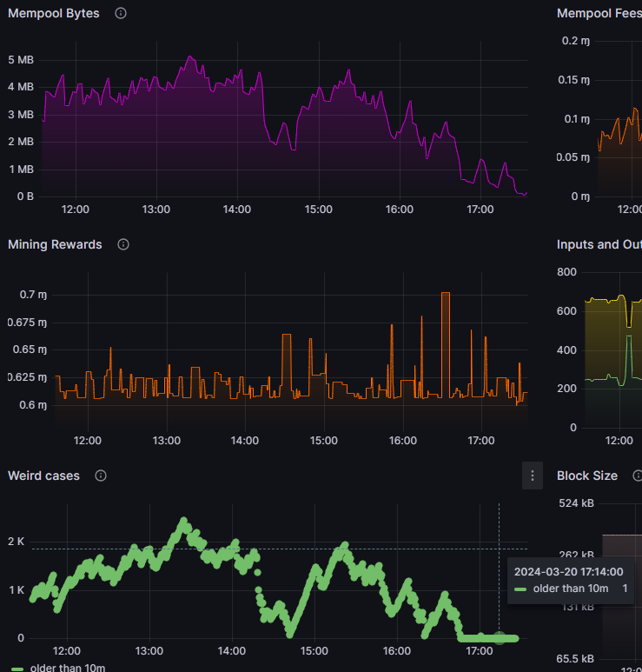The width and height of the screenshot is (642, 672).
Task: Click the '0.15 ɱ' label in Mempool Fees
Action: pyautogui.click(x=574, y=80)
